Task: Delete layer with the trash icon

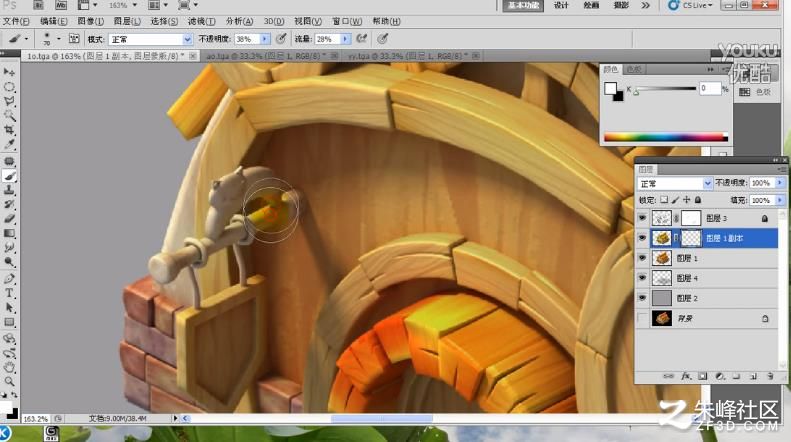Action: pos(770,376)
